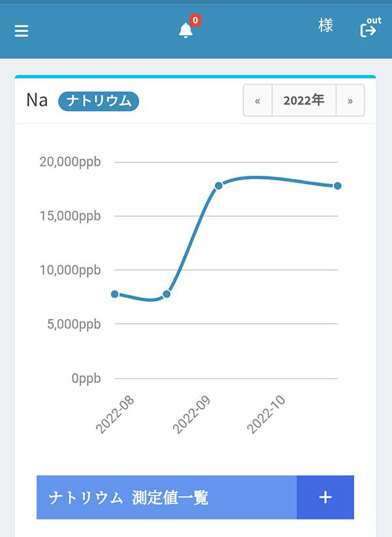Select the last data point on the chart

click(x=337, y=186)
